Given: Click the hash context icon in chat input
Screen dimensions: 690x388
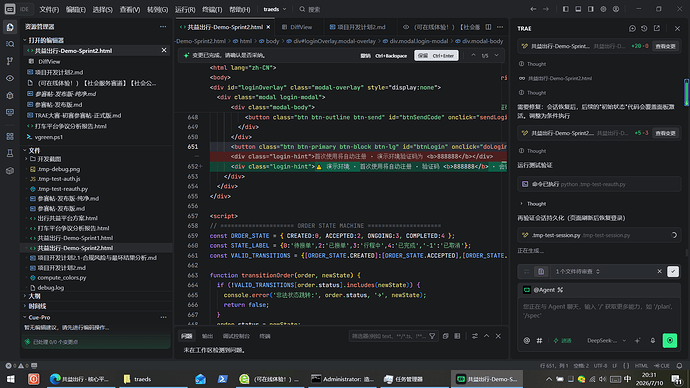Looking at the screenshot, I should pyautogui.click(x=539, y=340).
